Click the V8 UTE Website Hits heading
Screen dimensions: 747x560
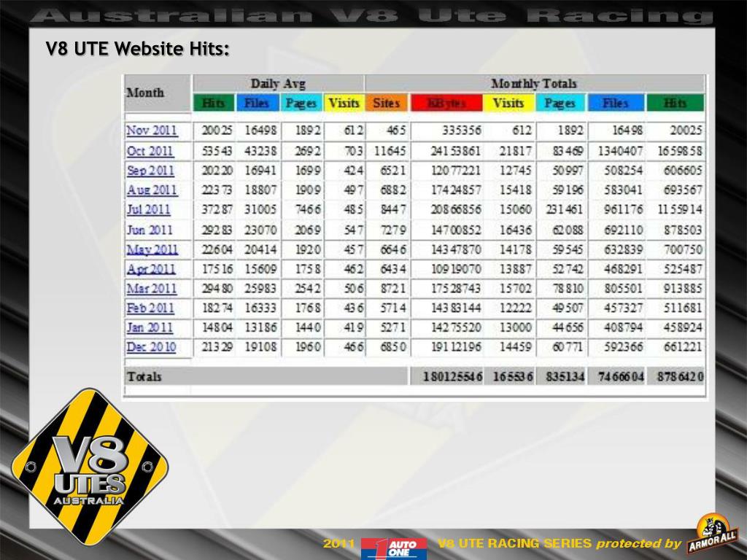[138, 49]
